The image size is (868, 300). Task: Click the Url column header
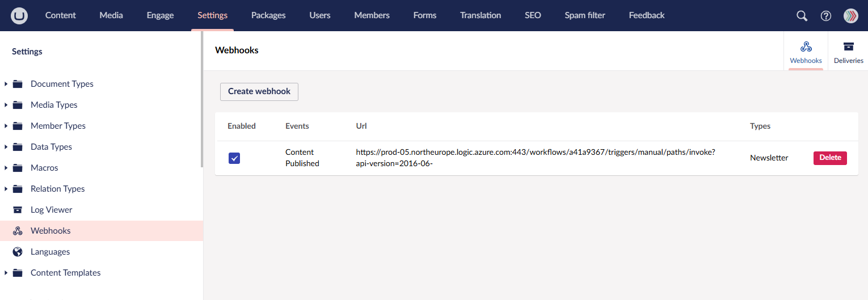[x=361, y=126]
